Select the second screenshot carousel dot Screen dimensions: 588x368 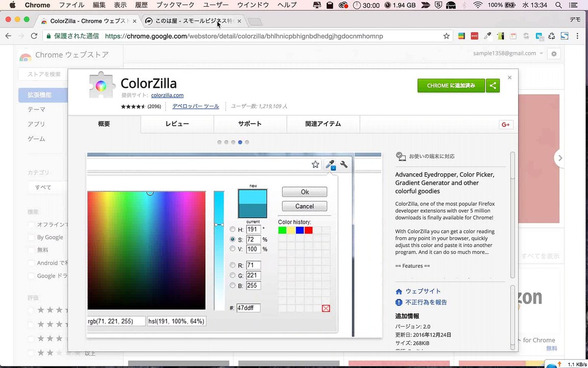[226, 142]
